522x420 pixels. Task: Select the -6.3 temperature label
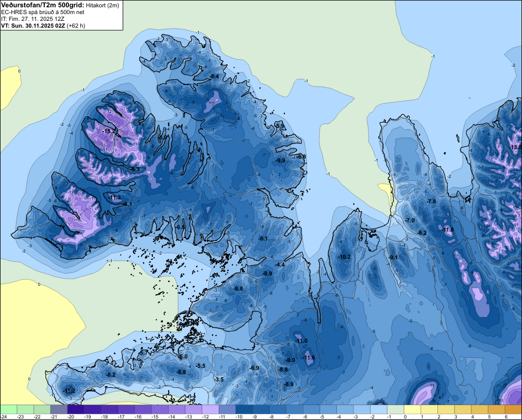coord(135,169)
